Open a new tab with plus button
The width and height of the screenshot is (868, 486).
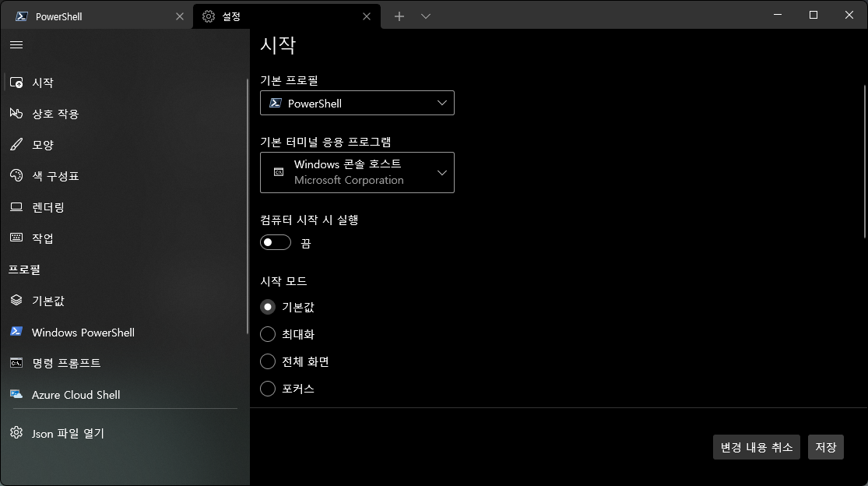399,16
